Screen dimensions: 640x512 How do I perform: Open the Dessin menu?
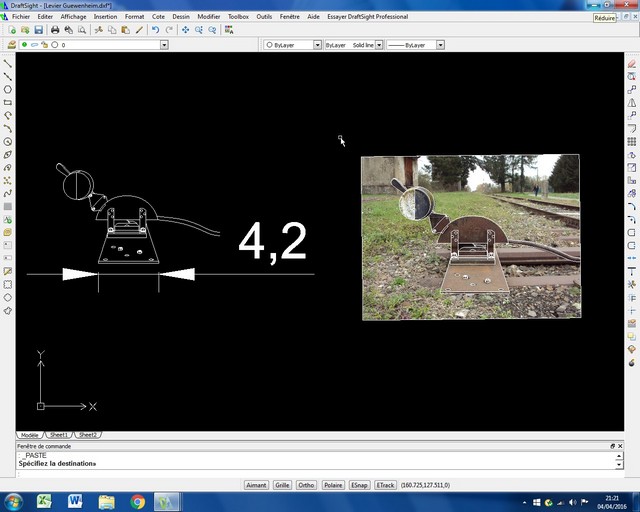coord(180,17)
